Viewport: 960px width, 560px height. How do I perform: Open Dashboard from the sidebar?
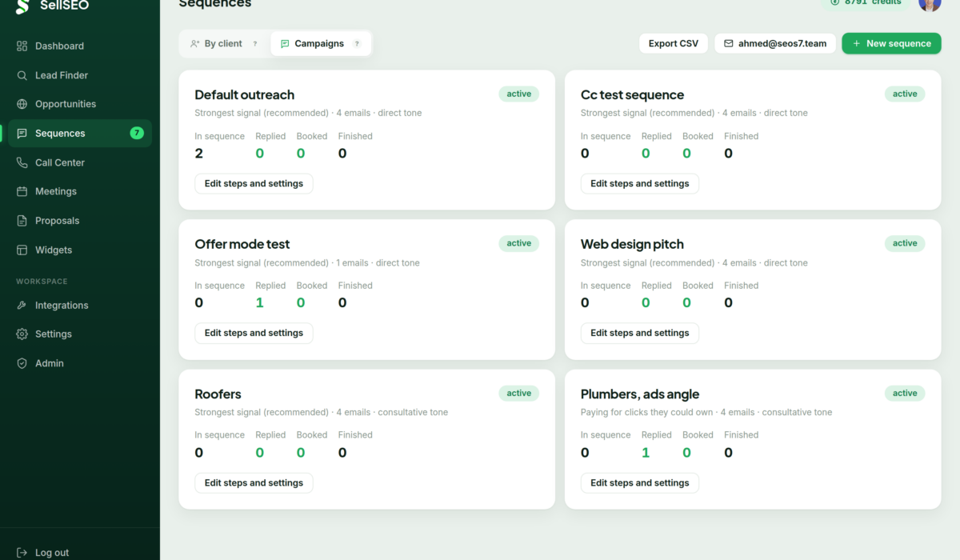(80, 46)
